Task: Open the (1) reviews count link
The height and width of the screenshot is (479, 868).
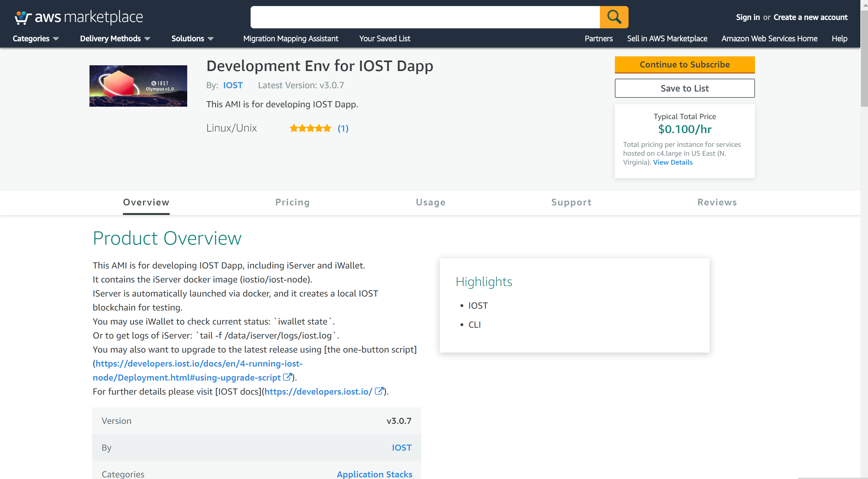Action: [343, 128]
